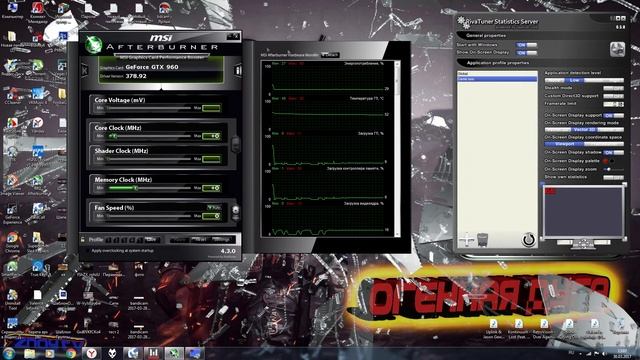This screenshot has width=640, height=360.
Task: Click the OSD preview monitor screen
Action: pyautogui.click(x=583, y=212)
